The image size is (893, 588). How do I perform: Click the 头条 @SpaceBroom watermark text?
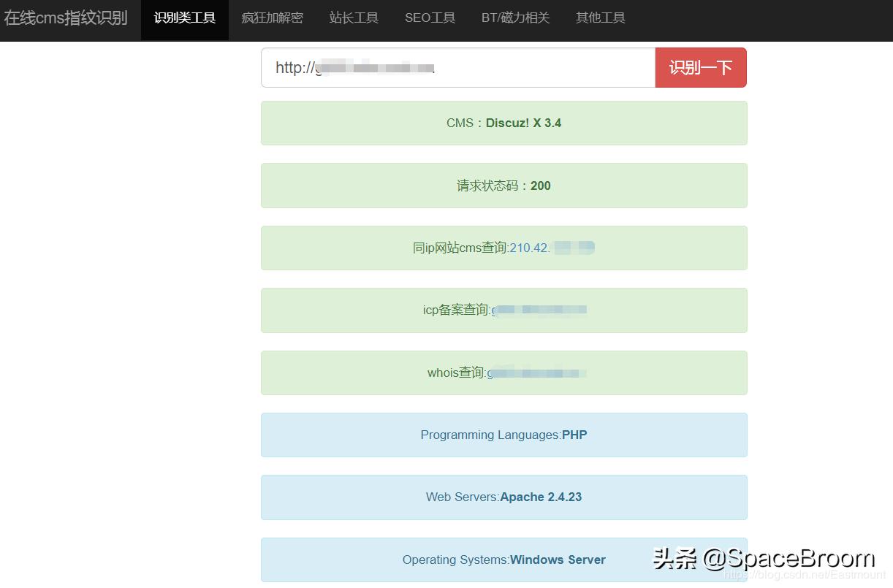pyautogui.click(x=760, y=557)
